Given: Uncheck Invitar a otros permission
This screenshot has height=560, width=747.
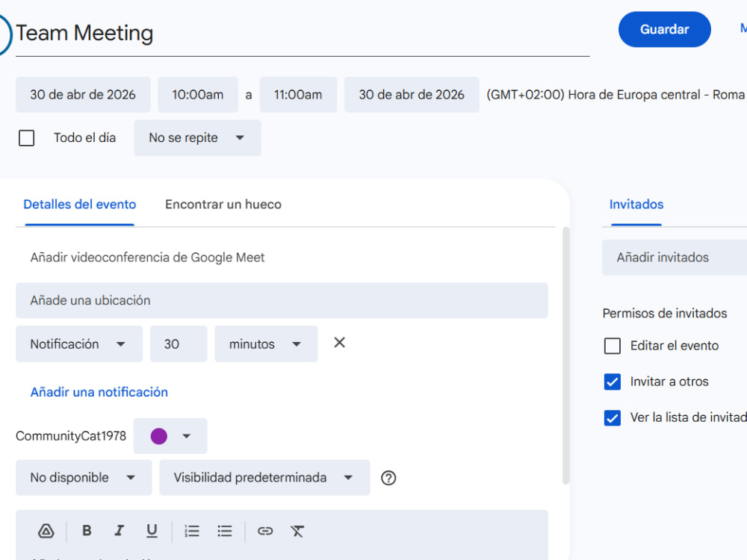Looking at the screenshot, I should pyautogui.click(x=613, y=382).
